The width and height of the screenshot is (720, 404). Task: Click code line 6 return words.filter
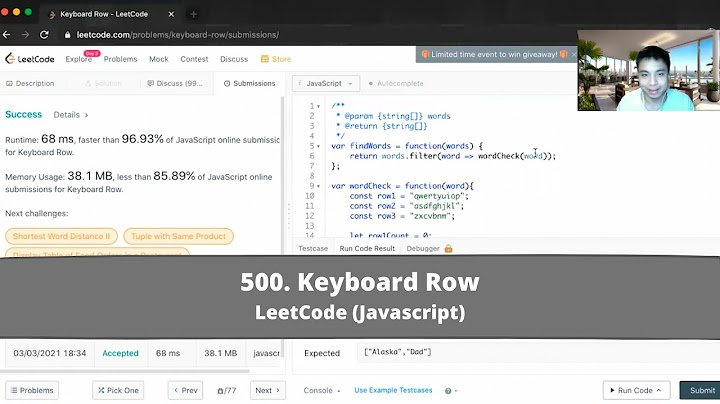click(x=452, y=156)
